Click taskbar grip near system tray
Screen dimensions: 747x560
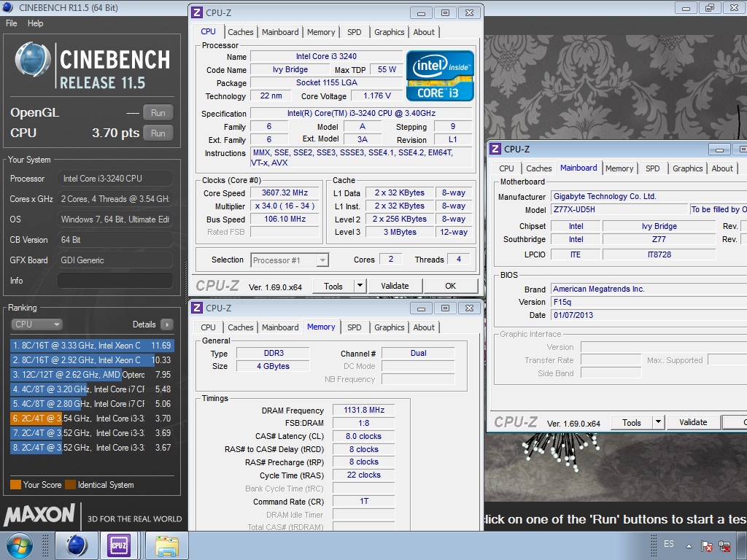pyautogui.click(x=654, y=545)
